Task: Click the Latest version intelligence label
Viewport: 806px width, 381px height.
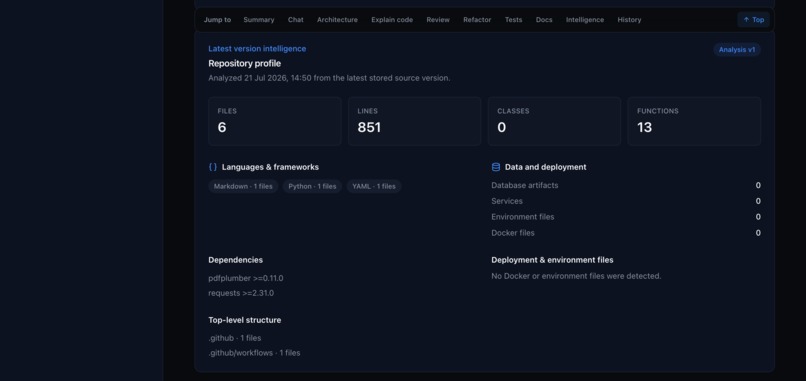Action: point(257,49)
